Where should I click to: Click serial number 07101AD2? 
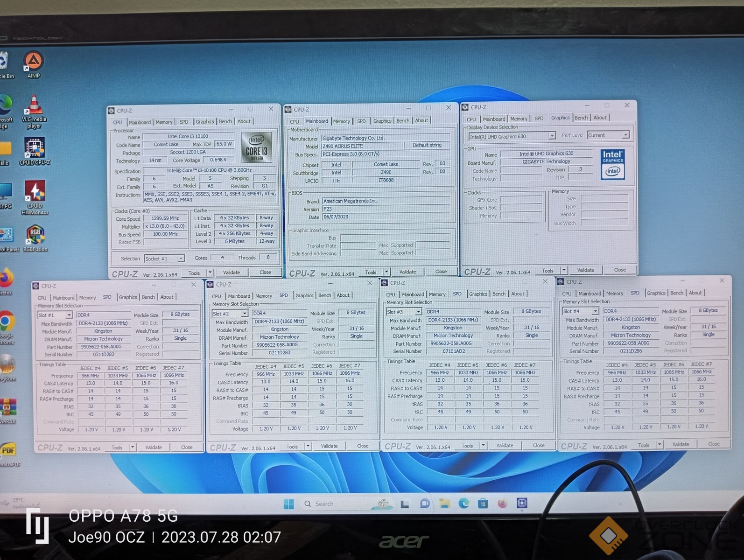tap(453, 351)
